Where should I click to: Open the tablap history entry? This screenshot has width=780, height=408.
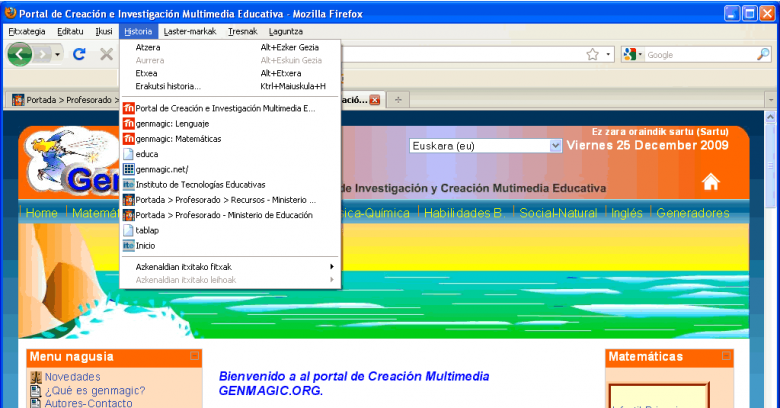[230, 230]
